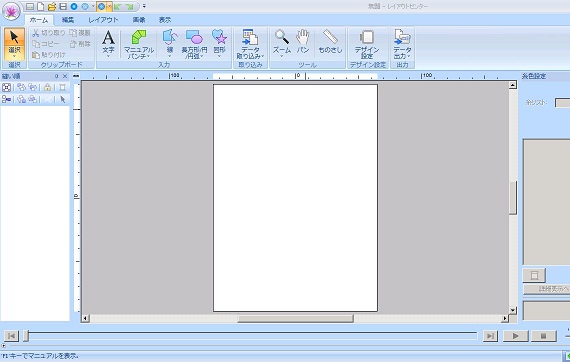570x362 pixels.
Task: Click the second green arrow icon in quick access bar
Action: coord(129,7)
